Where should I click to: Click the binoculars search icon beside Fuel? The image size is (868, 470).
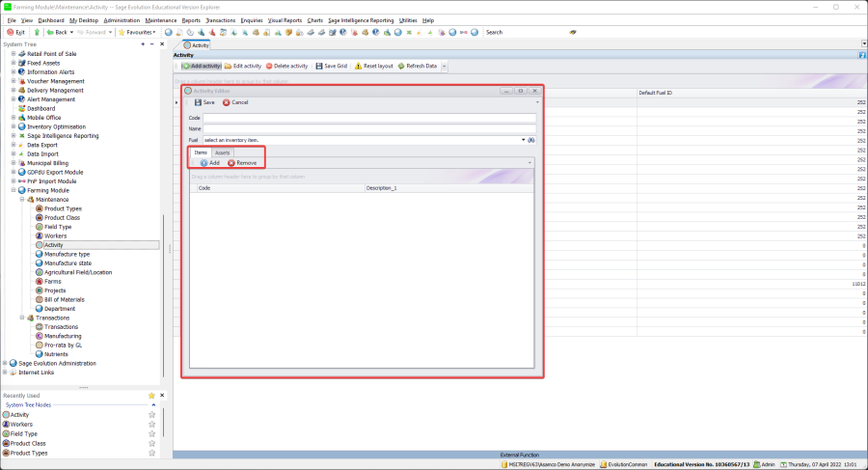(x=531, y=140)
